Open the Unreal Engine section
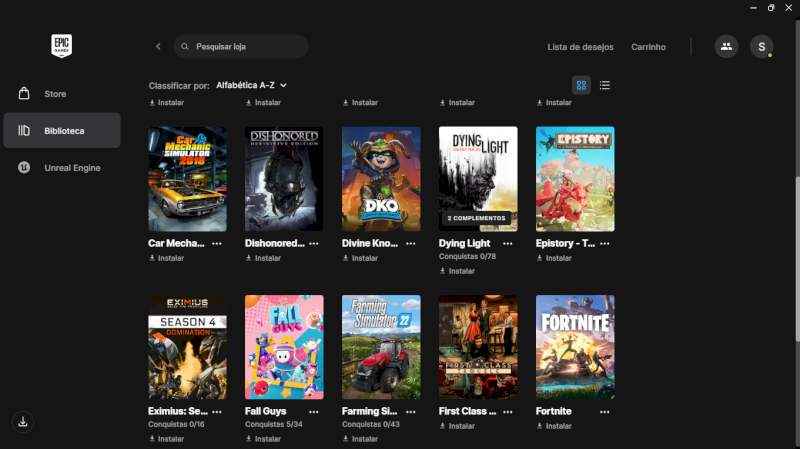This screenshot has height=449, width=800. point(62,167)
